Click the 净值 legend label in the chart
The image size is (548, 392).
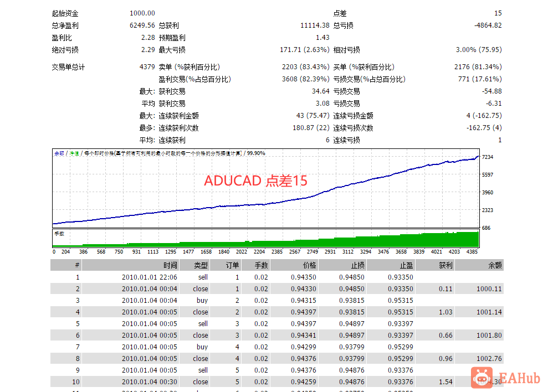(x=74, y=153)
